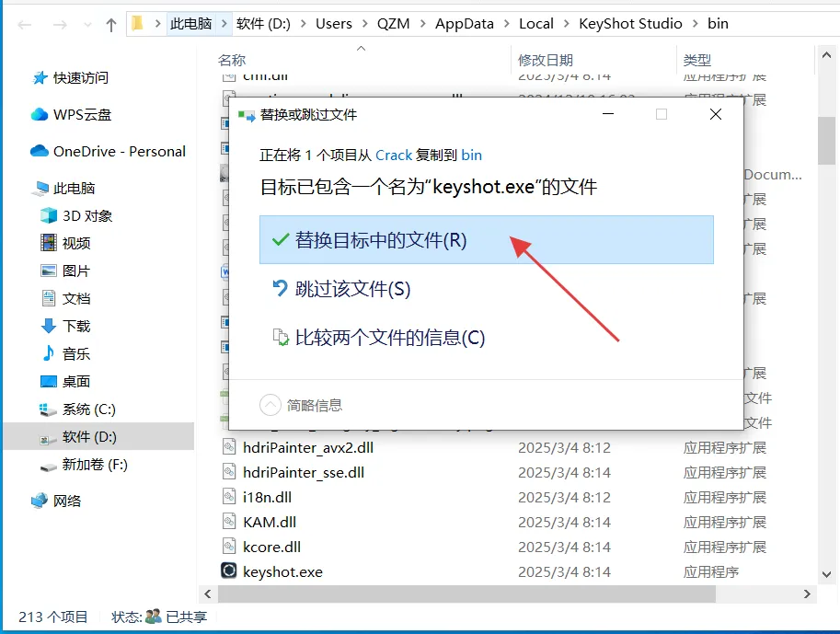This screenshot has width=840, height=634.
Task: Click AppData breadcrumb in address bar
Action: pyautogui.click(x=465, y=24)
